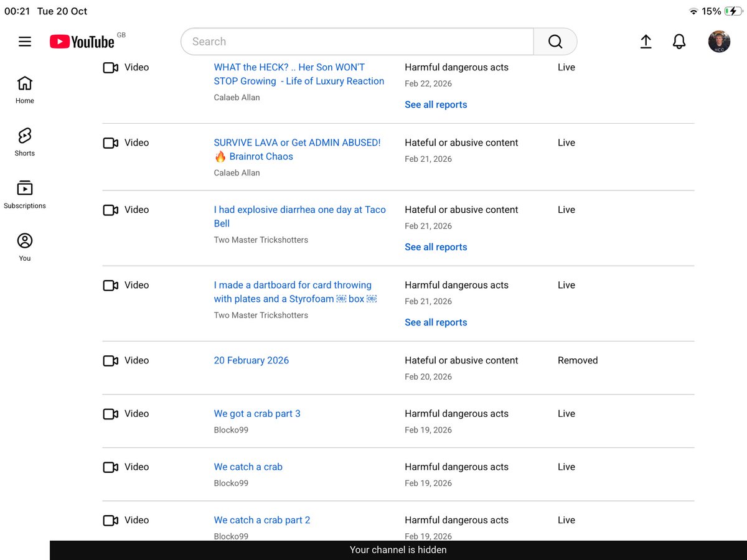747x560 pixels.
Task: Focus the Search input field
Action: coord(357,42)
